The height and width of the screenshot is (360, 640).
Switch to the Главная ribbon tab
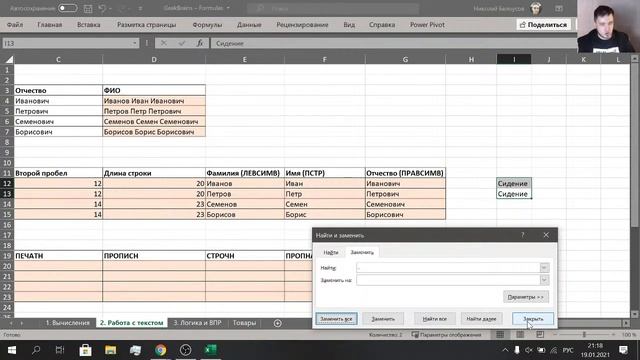[50, 25]
